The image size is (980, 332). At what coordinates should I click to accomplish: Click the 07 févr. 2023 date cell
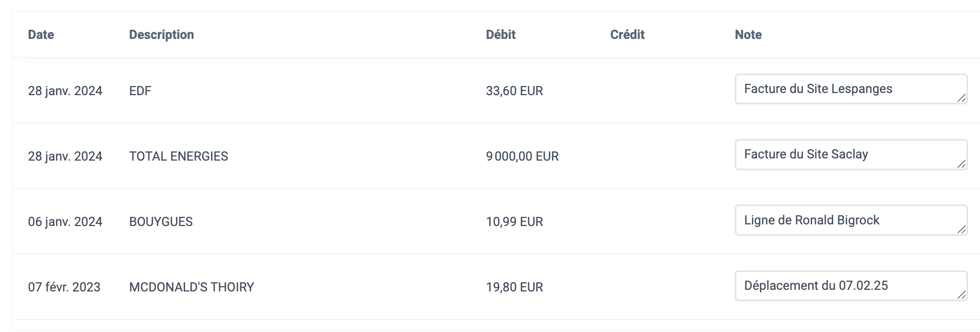pos(64,287)
